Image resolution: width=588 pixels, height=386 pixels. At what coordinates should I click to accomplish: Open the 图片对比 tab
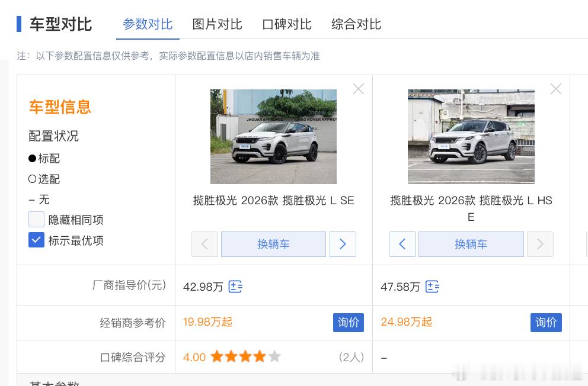pos(217,24)
